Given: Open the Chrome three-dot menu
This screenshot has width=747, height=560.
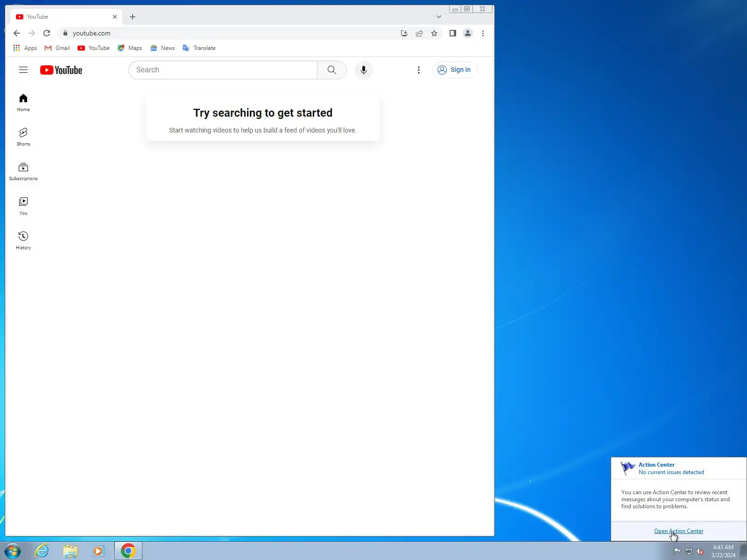Looking at the screenshot, I should [483, 33].
